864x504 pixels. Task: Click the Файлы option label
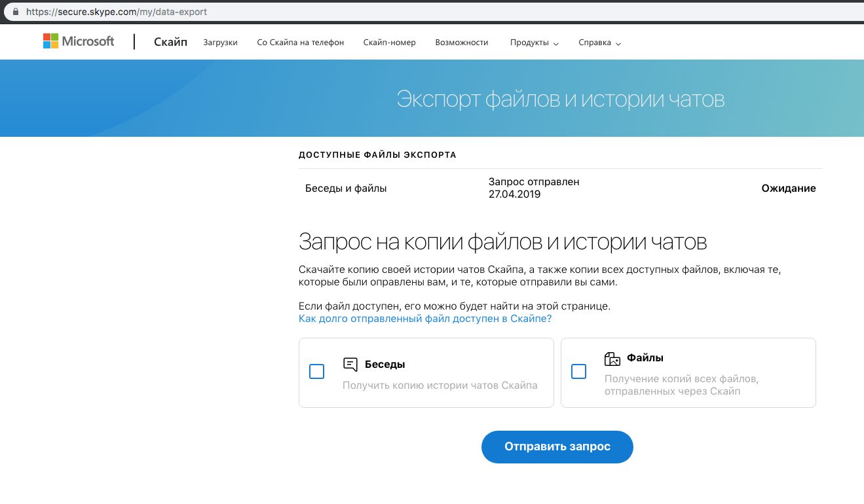click(x=645, y=358)
